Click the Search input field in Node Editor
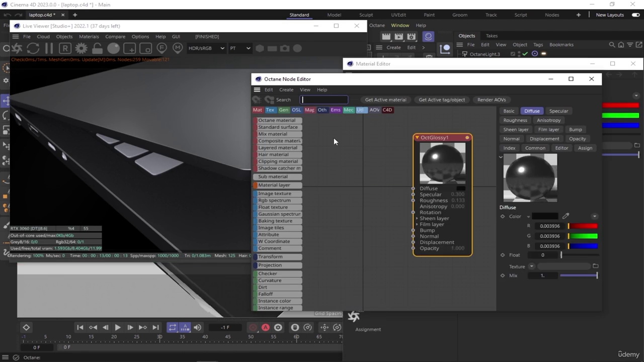Viewport: 644px width, 362px height. point(324,100)
